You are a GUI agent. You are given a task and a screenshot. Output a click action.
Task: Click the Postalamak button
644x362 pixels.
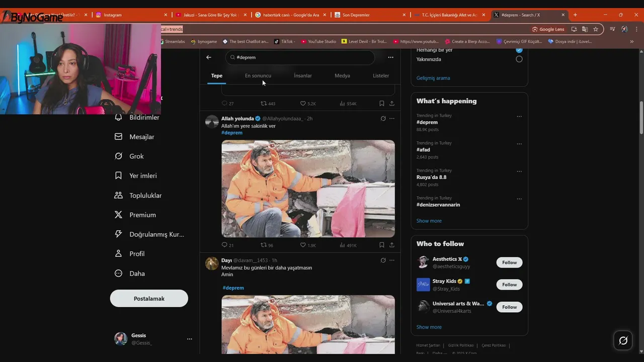click(x=149, y=298)
